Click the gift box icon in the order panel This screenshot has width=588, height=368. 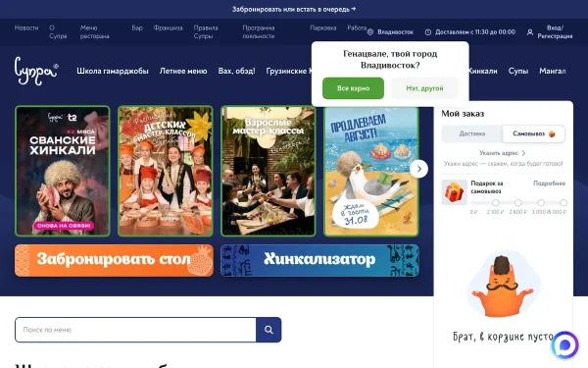454,192
